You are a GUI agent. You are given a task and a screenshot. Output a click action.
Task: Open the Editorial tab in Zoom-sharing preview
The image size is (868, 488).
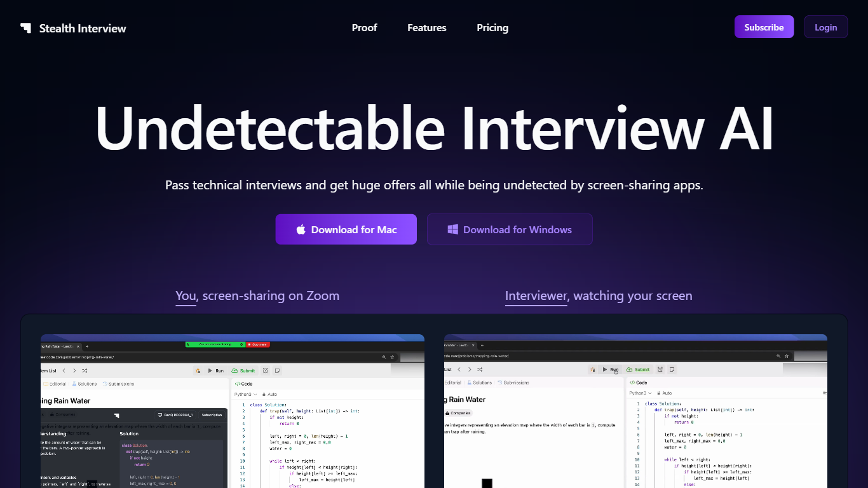[x=54, y=384]
